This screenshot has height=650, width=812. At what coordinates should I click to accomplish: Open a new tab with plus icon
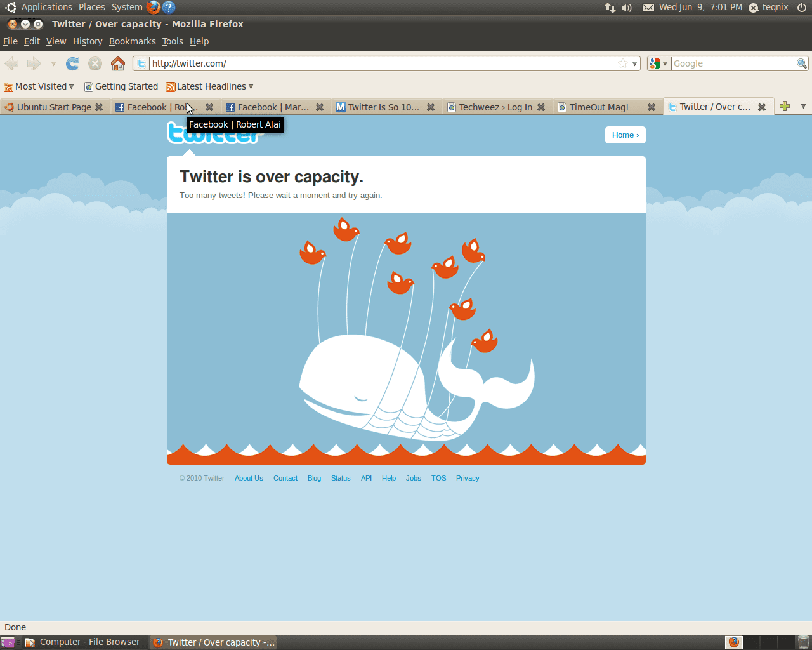[785, 107]
